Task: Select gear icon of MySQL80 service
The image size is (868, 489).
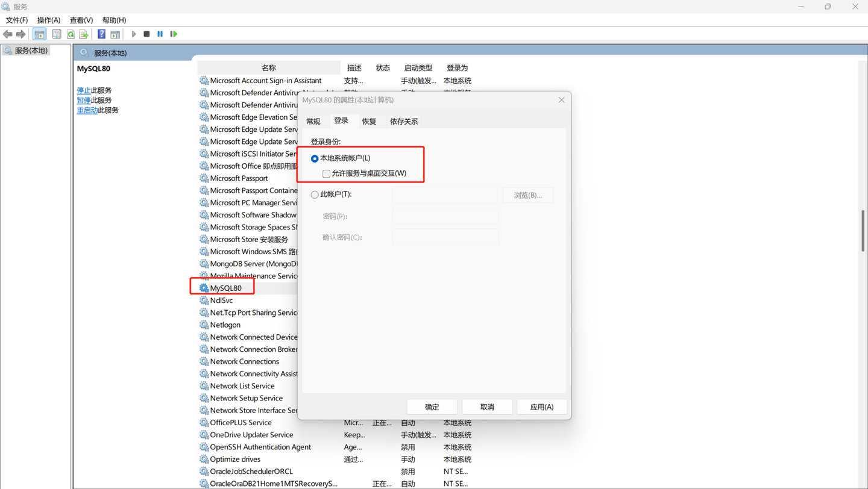Action: coord(204,288)
